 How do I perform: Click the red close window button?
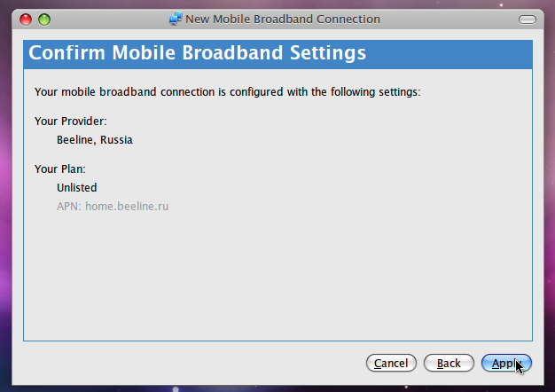[26, 19]
